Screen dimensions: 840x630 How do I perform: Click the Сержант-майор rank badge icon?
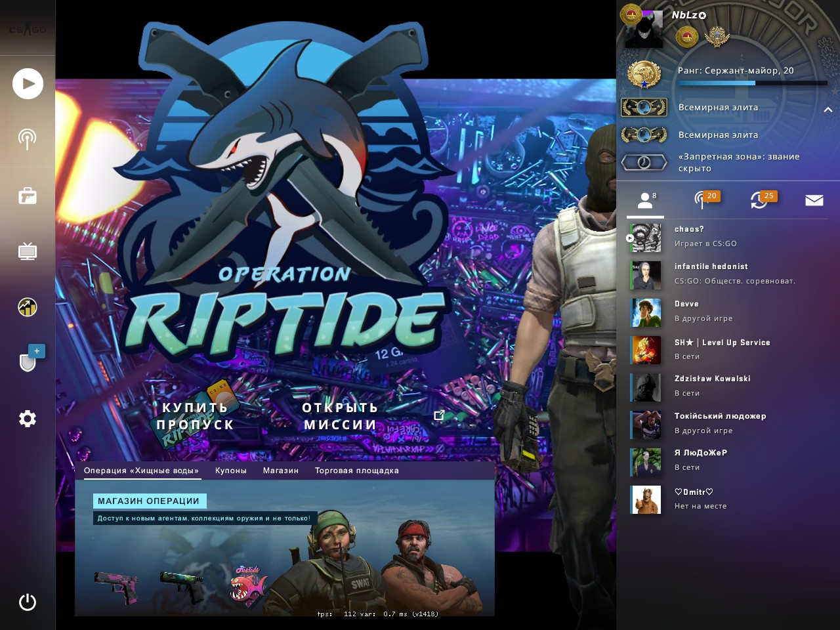coord(644,75)
